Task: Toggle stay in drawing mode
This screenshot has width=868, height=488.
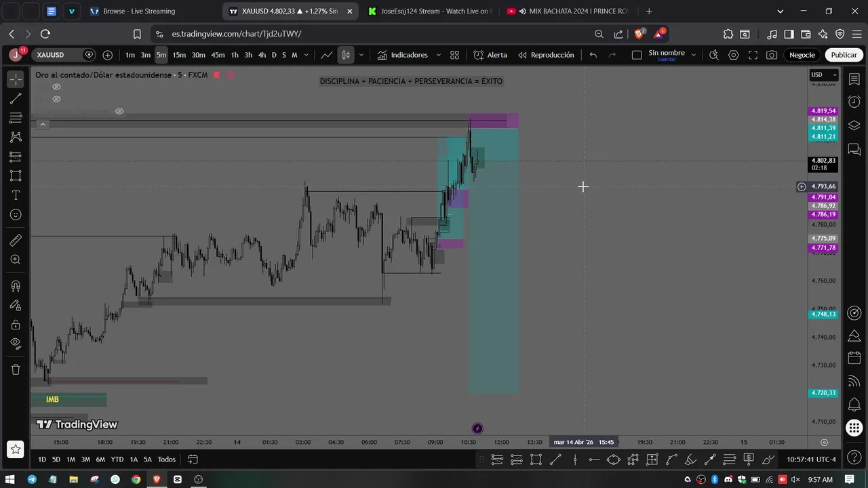Action: (x=16, y=305)
